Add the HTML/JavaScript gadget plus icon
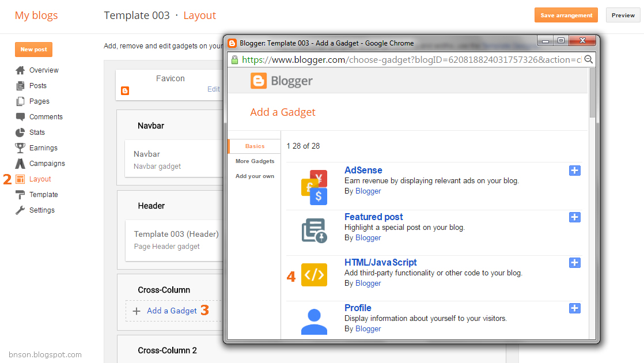644x363 pixels. pyautogui.click(x=575, y=263)
